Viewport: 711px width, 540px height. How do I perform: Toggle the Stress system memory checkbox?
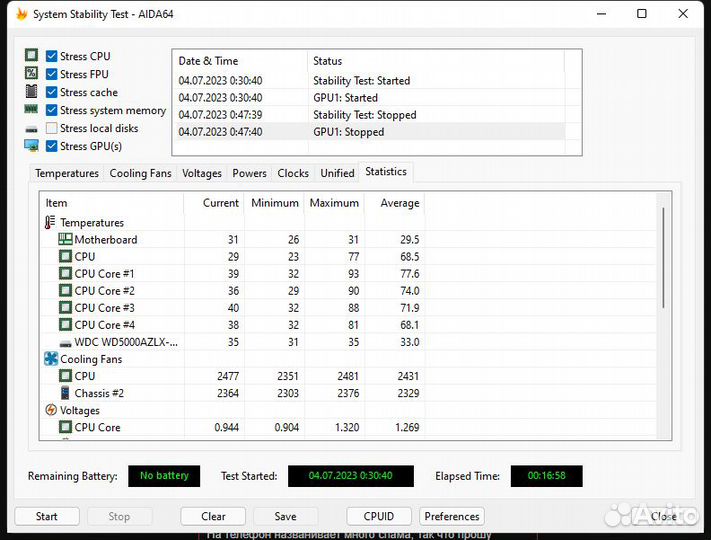[52, 110]
